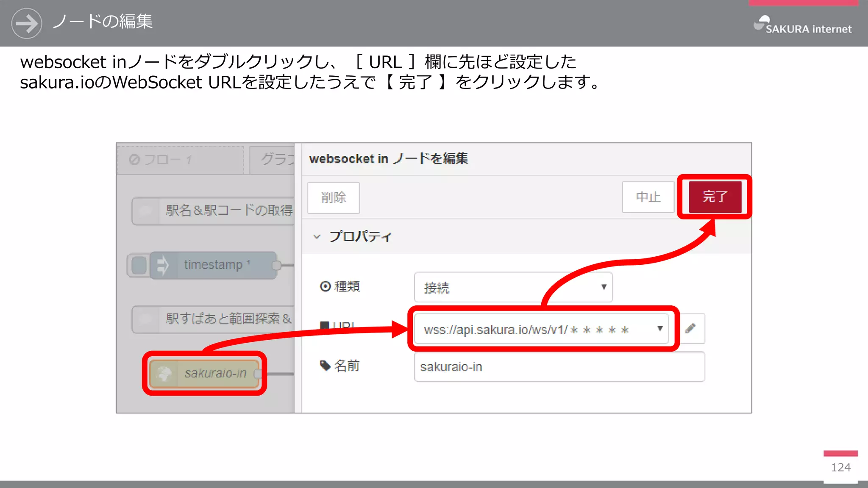The height and width of the screenshot is (488, 868).
Task: Switch to the グラフ tab
Action: coord(272,160)
